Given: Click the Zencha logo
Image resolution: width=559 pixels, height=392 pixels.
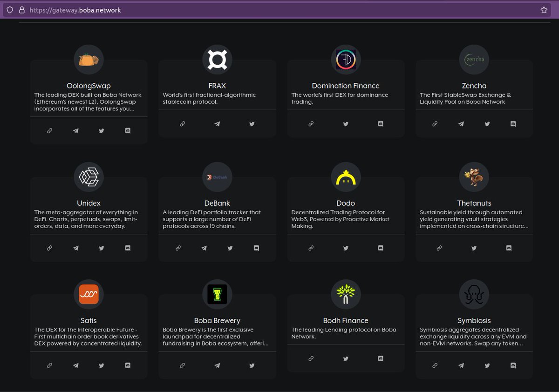Looking at the screenshot, I should coord(474,60).
